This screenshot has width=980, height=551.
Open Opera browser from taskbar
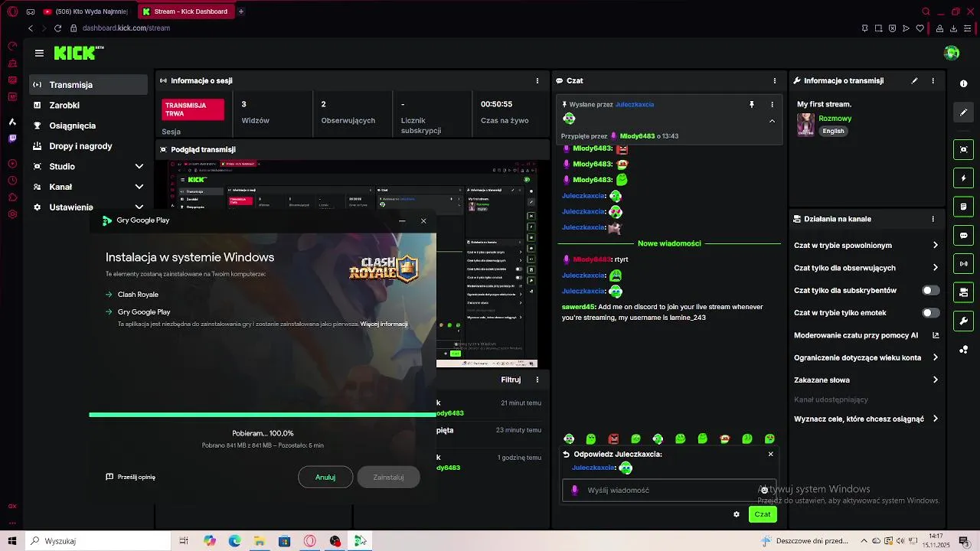(310, 541)
